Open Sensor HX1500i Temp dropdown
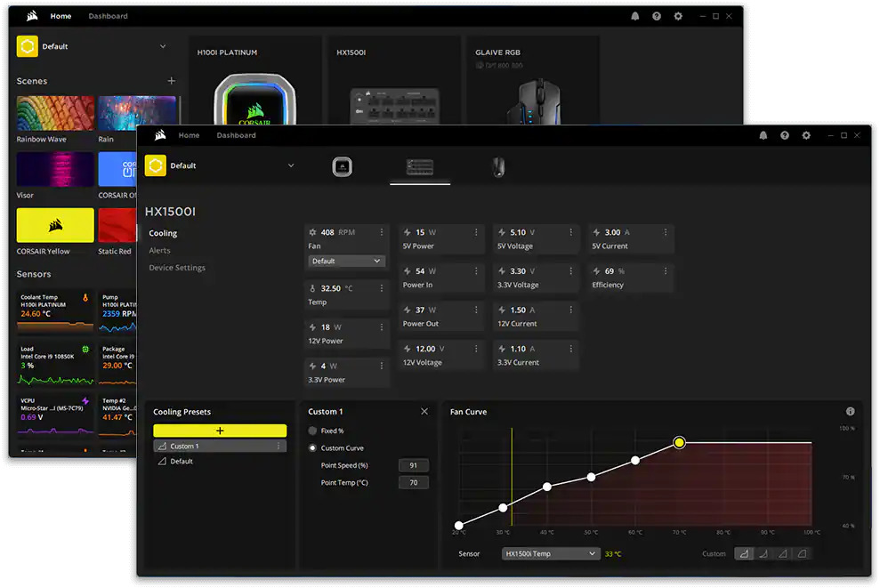880x588 pixels. coord(551,554)
